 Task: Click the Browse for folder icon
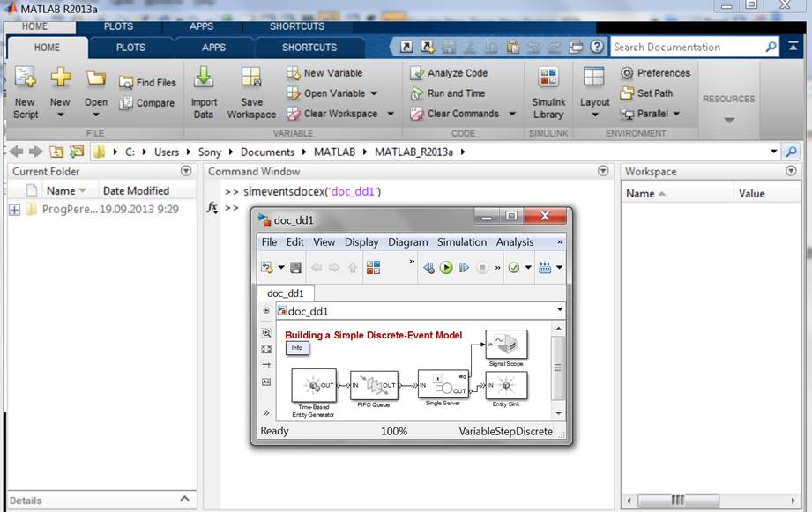(x=77, y=152)
